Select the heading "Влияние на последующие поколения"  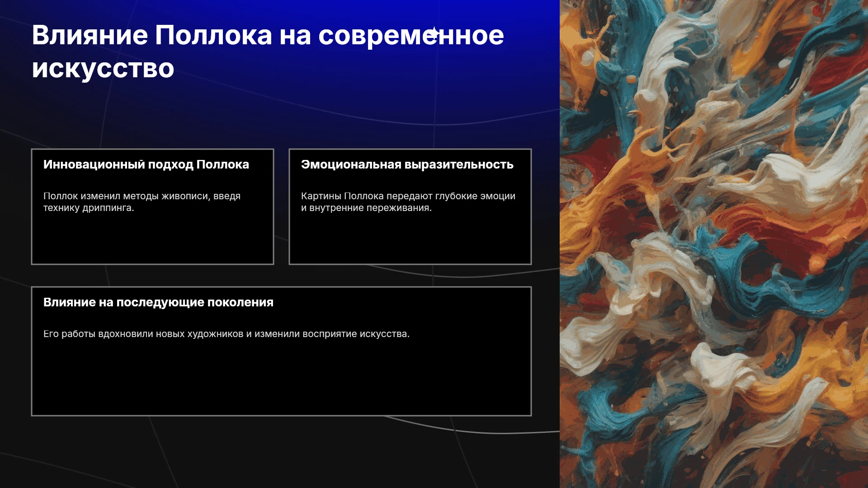pos(158,302)
